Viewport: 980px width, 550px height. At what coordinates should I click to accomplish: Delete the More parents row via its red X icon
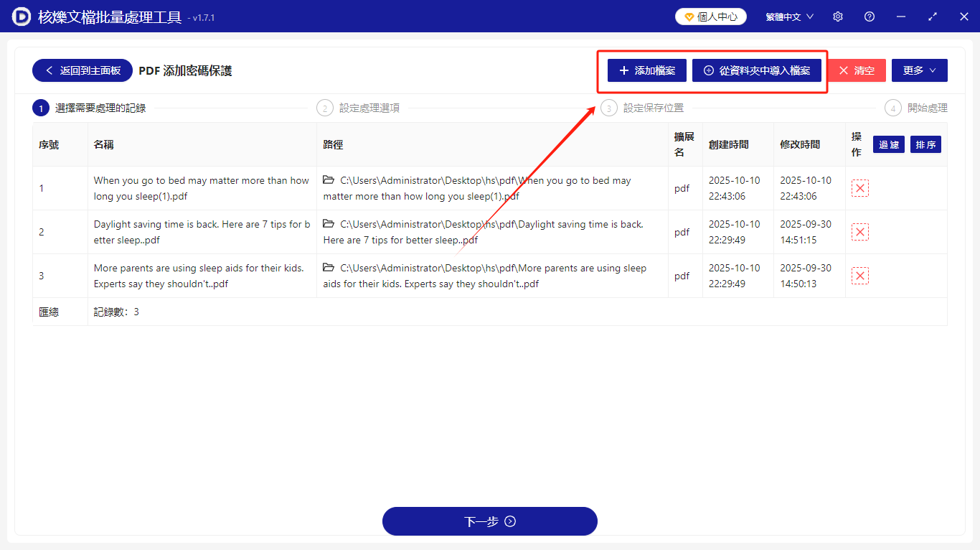click(860, 275)
